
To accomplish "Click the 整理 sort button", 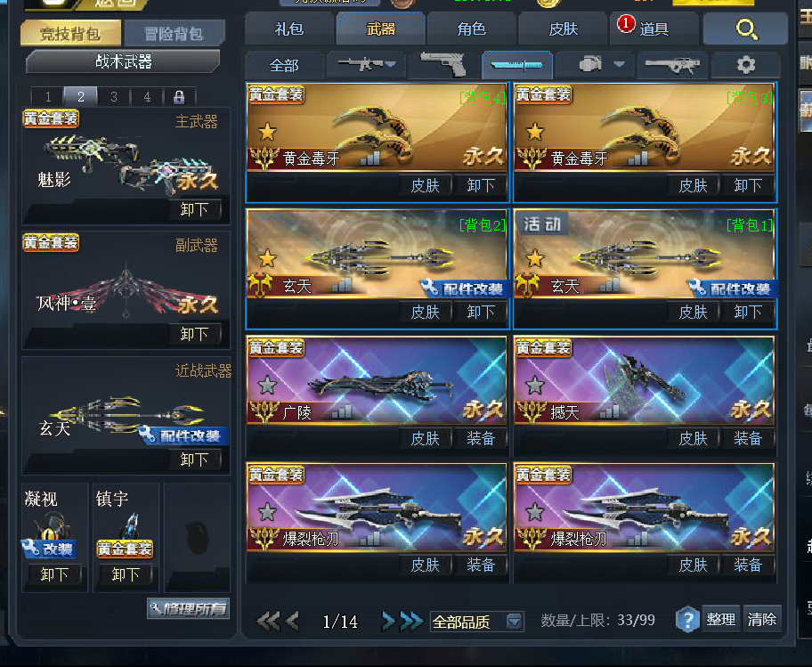I will pos(721,619).
